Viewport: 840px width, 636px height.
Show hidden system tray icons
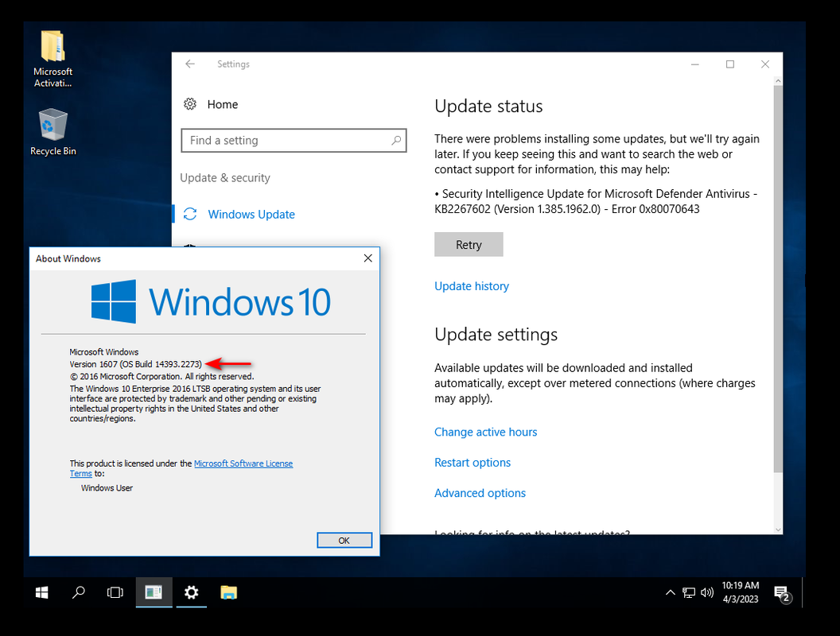point(671,592)
